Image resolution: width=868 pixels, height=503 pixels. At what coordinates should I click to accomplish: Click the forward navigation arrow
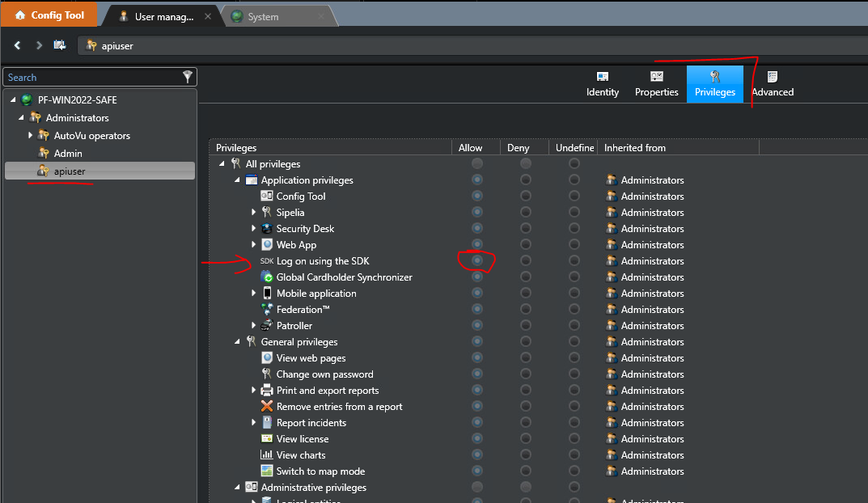click(39, 45)
